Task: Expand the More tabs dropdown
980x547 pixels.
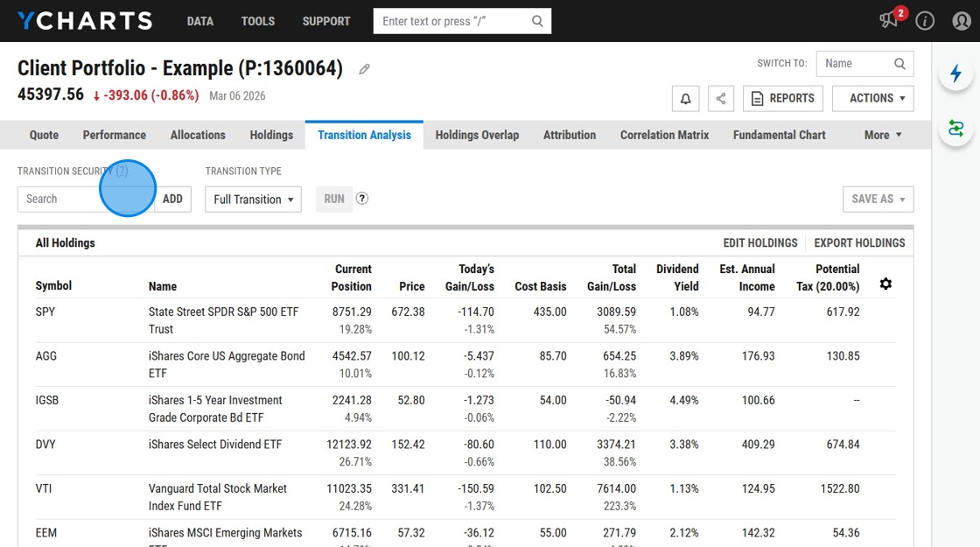Action: (883, 135)
